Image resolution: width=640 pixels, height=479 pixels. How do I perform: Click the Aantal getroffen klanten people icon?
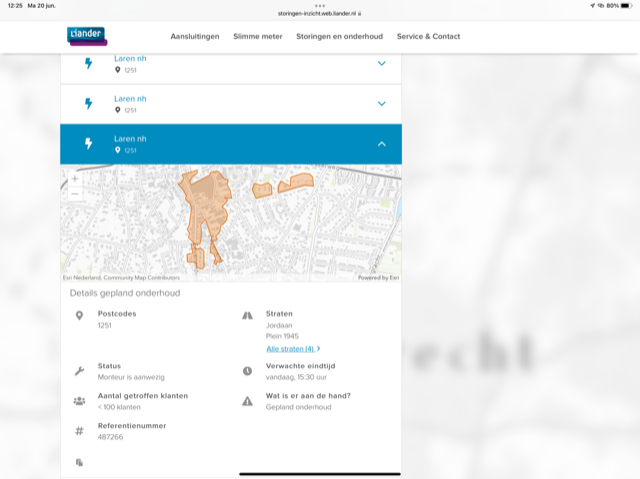tap(79, 401)
